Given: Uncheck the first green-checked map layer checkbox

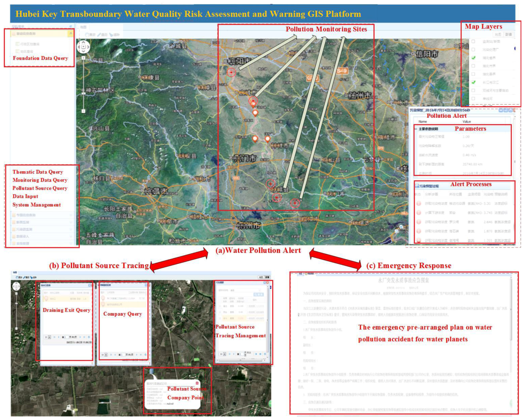Looking at the screenshot, I should 474,58.
